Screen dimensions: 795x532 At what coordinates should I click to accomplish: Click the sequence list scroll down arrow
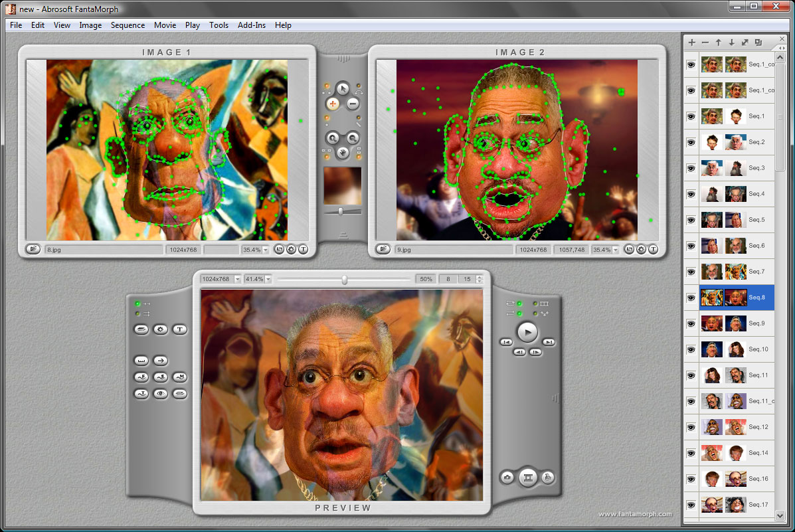point(780,515)
